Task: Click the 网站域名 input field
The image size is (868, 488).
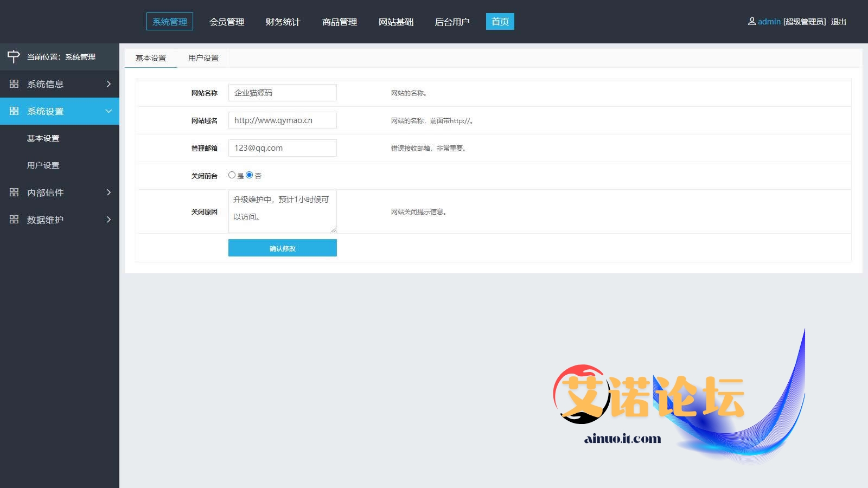Action: [283, 120]
